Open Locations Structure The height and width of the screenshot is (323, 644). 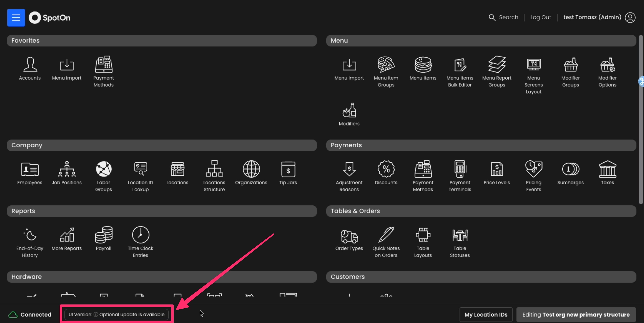pos(214,176)
